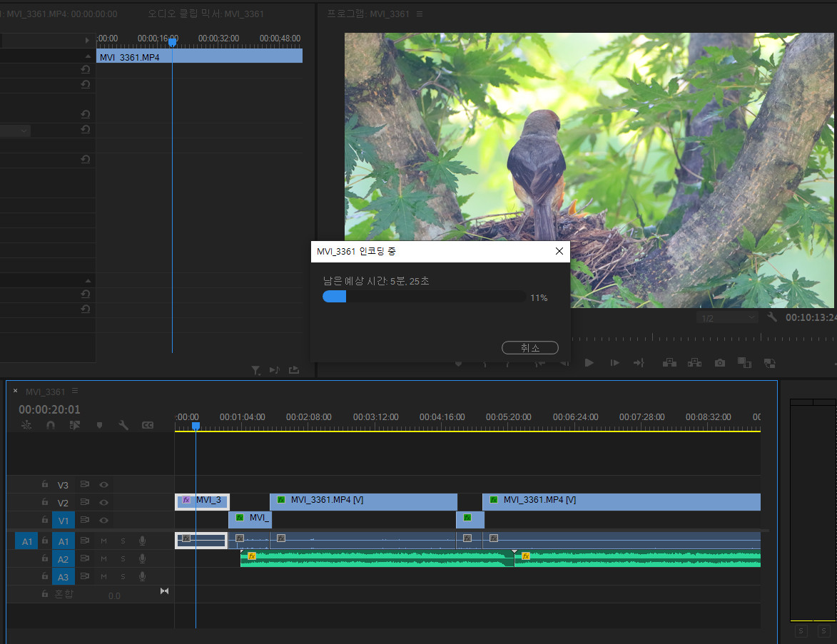This screenshot has width=837, height=644.
Task: Click the Lift button in Program monitor
Action: click(x=669, y=363)
